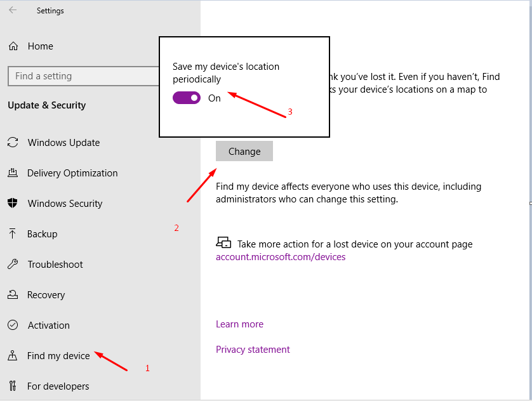The width and height of the screenshot is (532, 401).
Task: Open the Learn more link
Action: click(x=239, y=324)
